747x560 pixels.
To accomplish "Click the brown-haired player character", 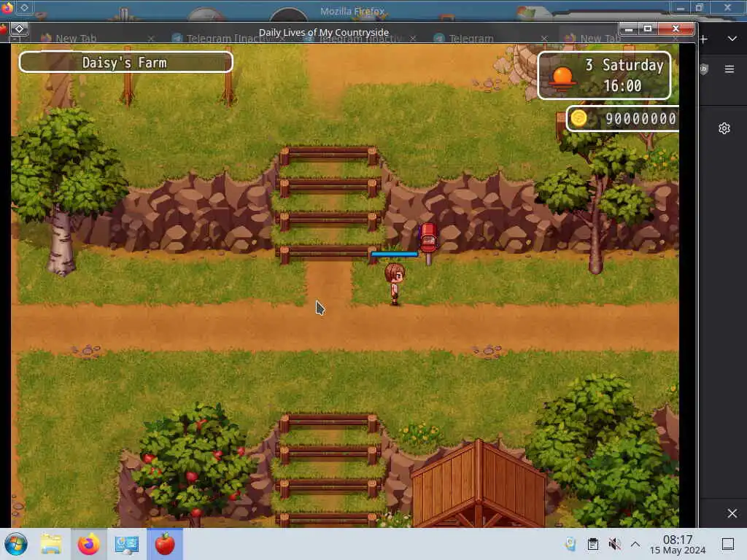I will [x=395, y=284].
